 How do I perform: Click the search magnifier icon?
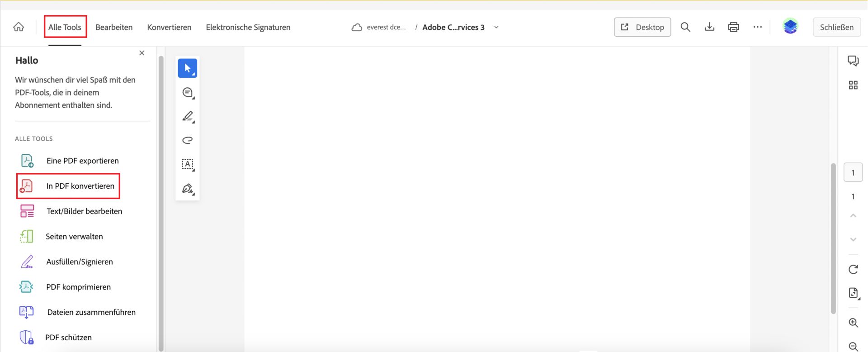click(685, 27)
